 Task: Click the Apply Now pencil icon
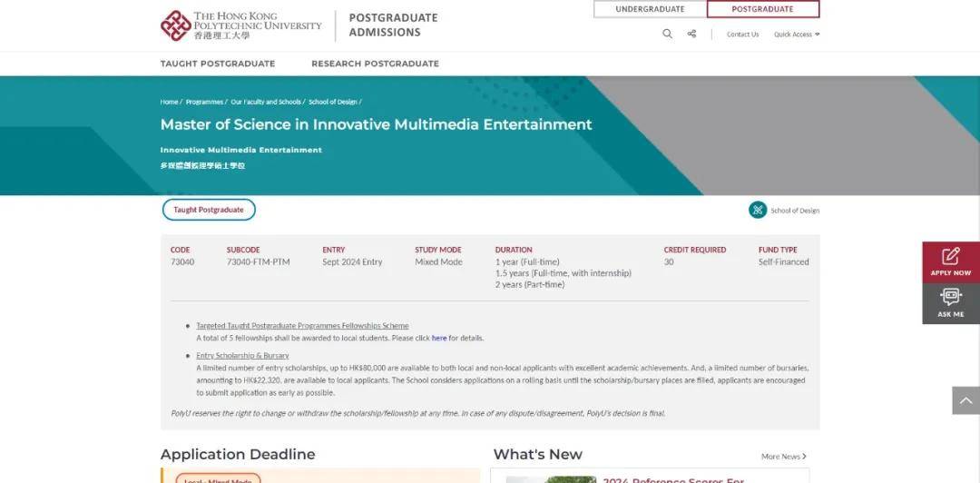(951, 256)
